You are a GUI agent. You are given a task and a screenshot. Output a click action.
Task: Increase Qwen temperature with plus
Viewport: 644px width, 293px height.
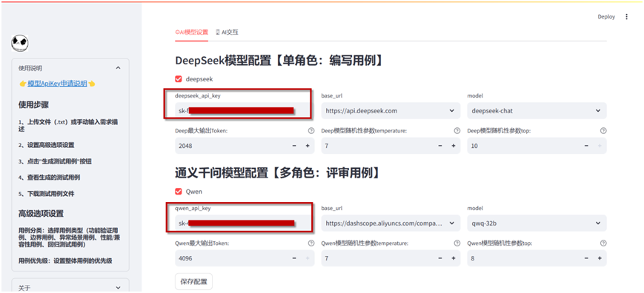pos(454,258)
